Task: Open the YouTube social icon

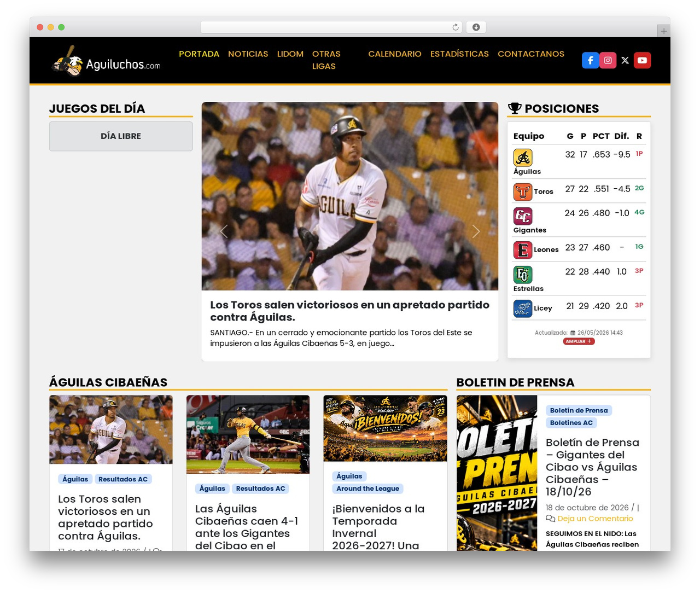Action: point(643,60)
